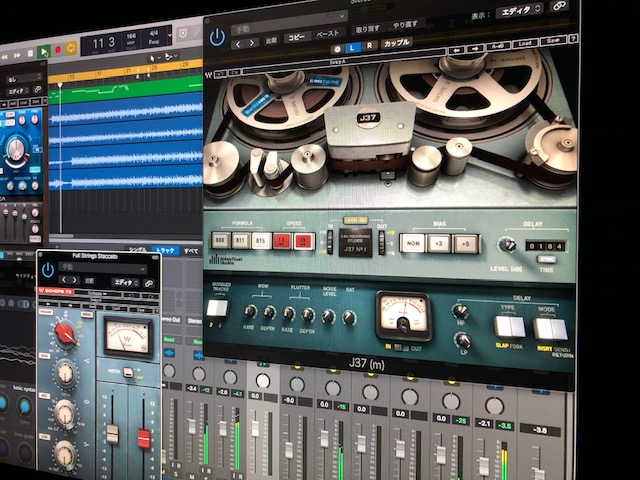Toggle power on Scheps 73 plugin window
Screen dimensions: 640x480
click(x=48, y=270)
